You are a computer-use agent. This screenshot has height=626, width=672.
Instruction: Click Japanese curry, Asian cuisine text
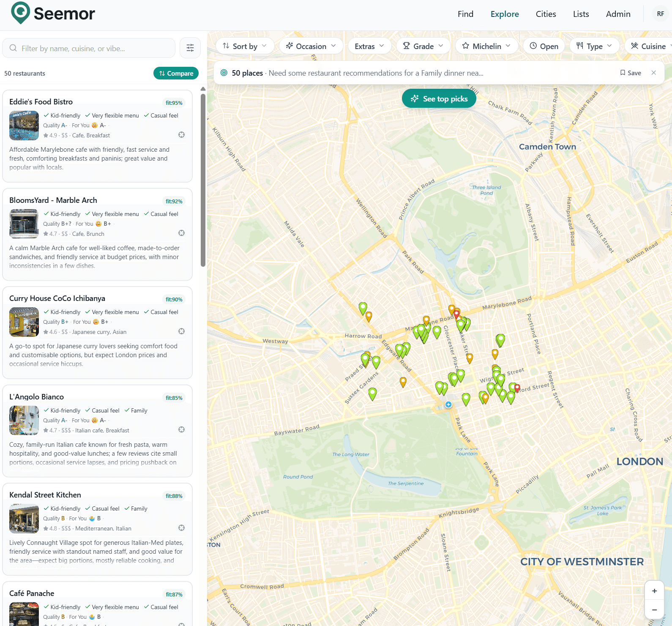pos(99,332)
